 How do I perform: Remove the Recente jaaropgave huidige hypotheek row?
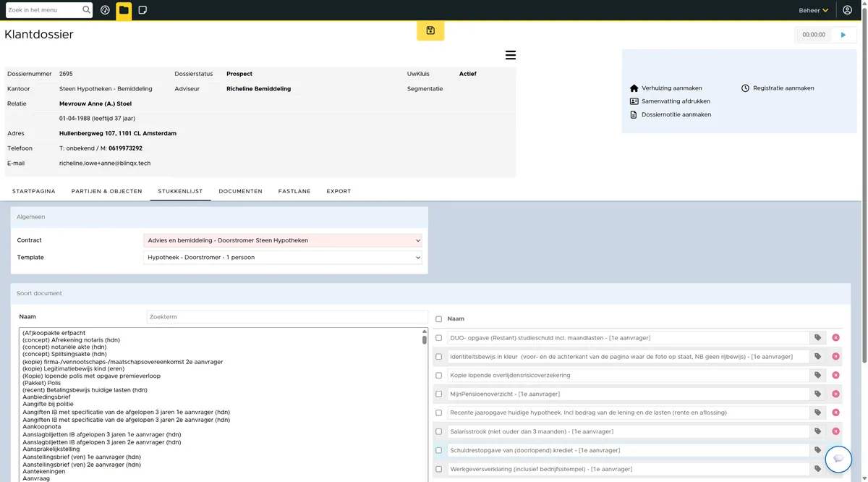pos(835,413)
